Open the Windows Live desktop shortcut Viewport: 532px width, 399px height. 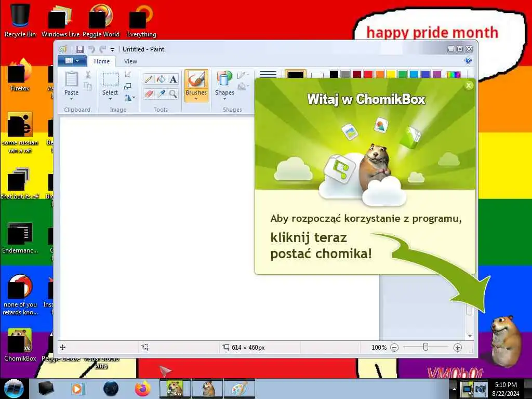pos(60,20)
